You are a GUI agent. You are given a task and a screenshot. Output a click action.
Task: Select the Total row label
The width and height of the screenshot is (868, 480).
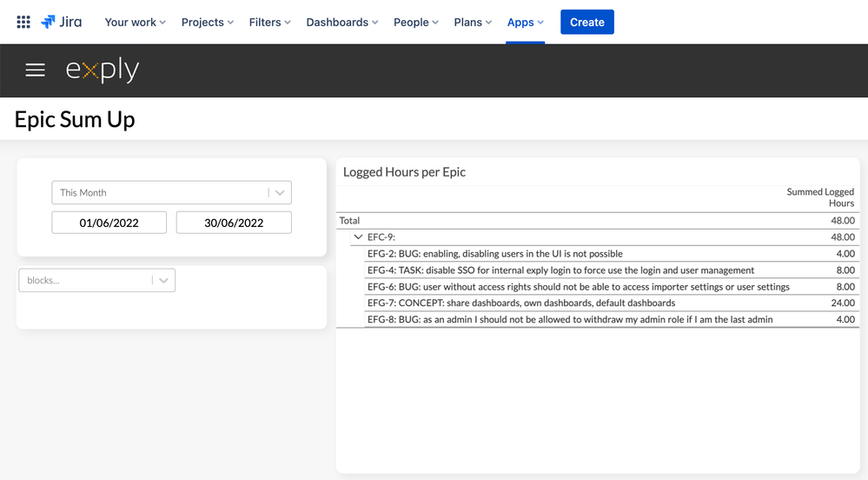[349, 221]
